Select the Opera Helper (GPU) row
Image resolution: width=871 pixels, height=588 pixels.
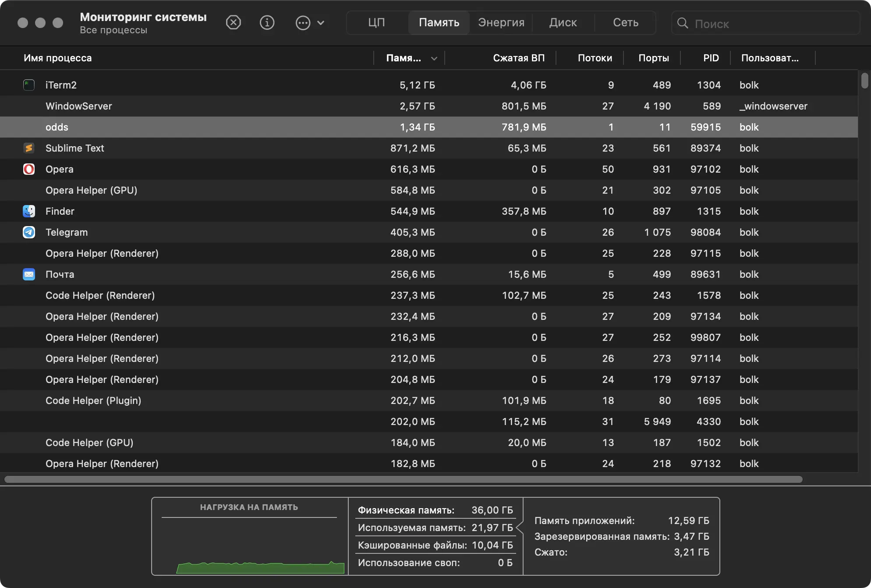pos(429,190)
